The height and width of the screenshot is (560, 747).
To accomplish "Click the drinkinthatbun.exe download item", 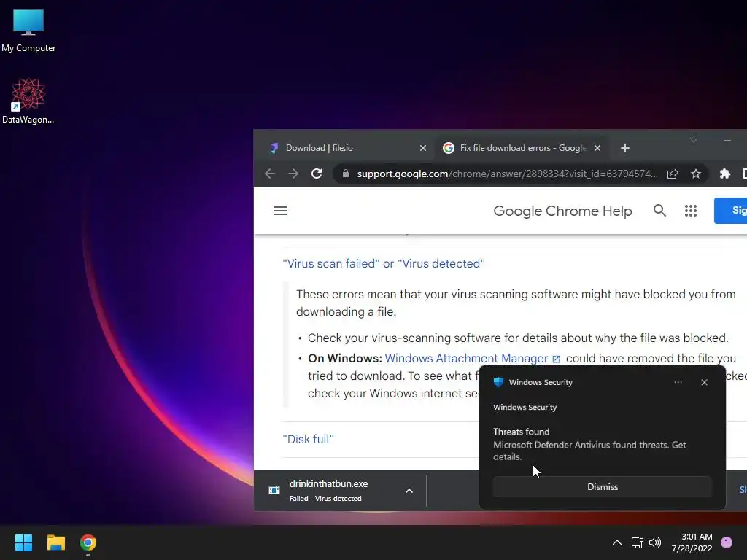I will coord(328,490).
